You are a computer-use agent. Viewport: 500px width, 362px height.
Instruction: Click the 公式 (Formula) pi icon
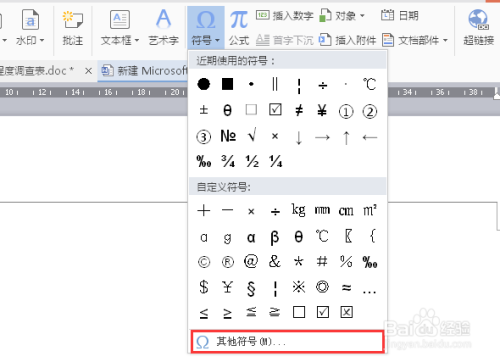coord(239,20)
